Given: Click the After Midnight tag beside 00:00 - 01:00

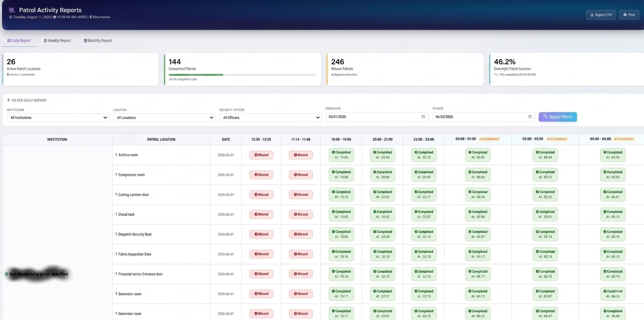Looking at the screenshot, I should 489,139.
